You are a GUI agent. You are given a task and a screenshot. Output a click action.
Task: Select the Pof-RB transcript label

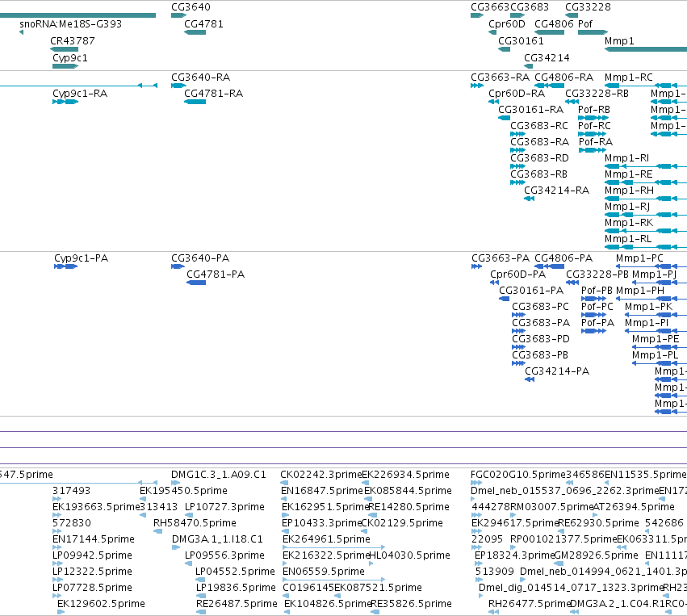point(594,110)
